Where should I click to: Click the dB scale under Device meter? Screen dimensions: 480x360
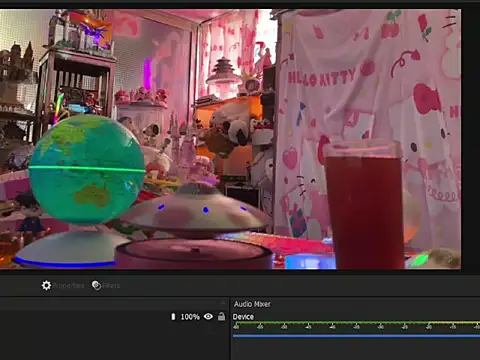[x=356, y=327]
